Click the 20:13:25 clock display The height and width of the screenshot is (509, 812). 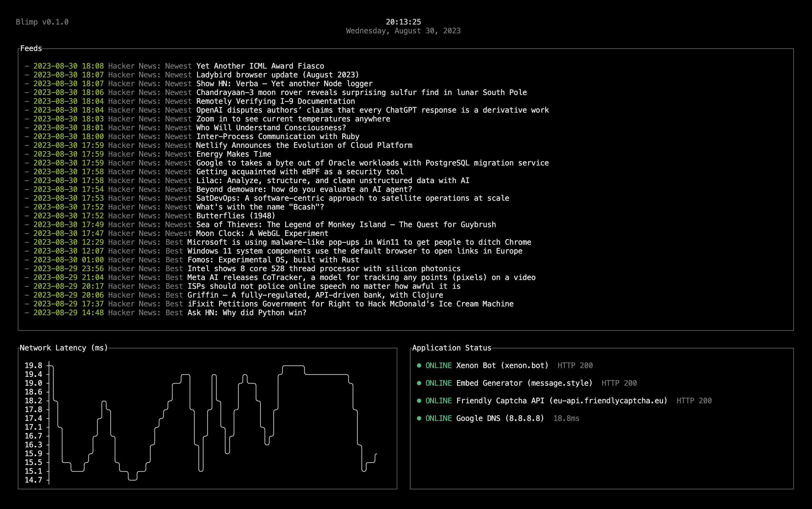(403, 22)
